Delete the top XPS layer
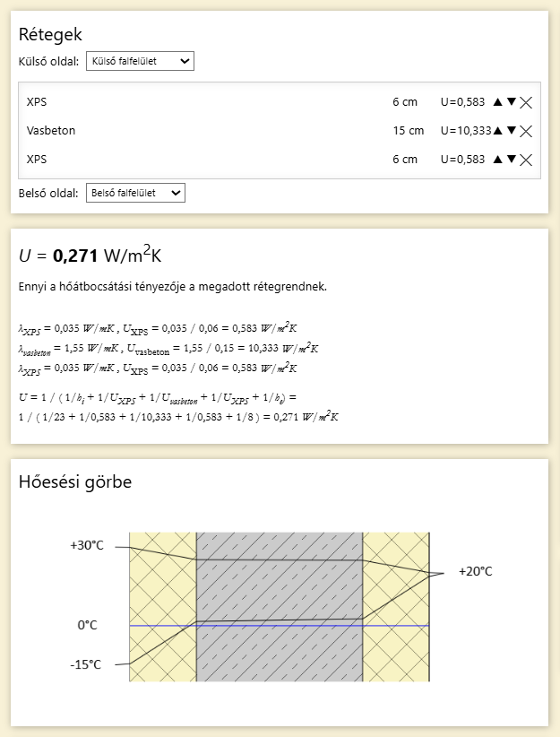This screenshot has height=737, width=560. click(x=526, y=102)
